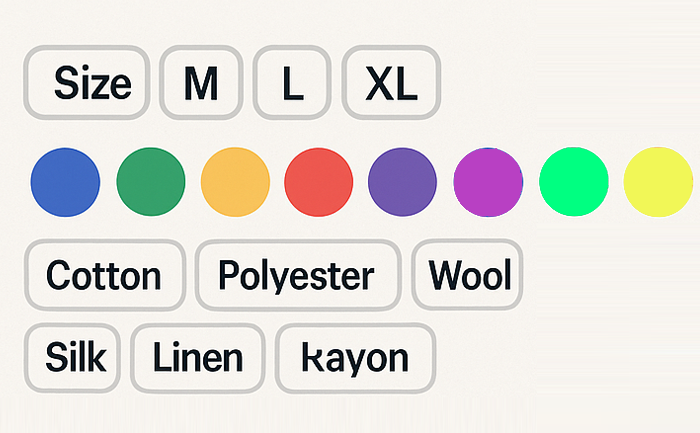Select the Silk material option

(73, 357)
